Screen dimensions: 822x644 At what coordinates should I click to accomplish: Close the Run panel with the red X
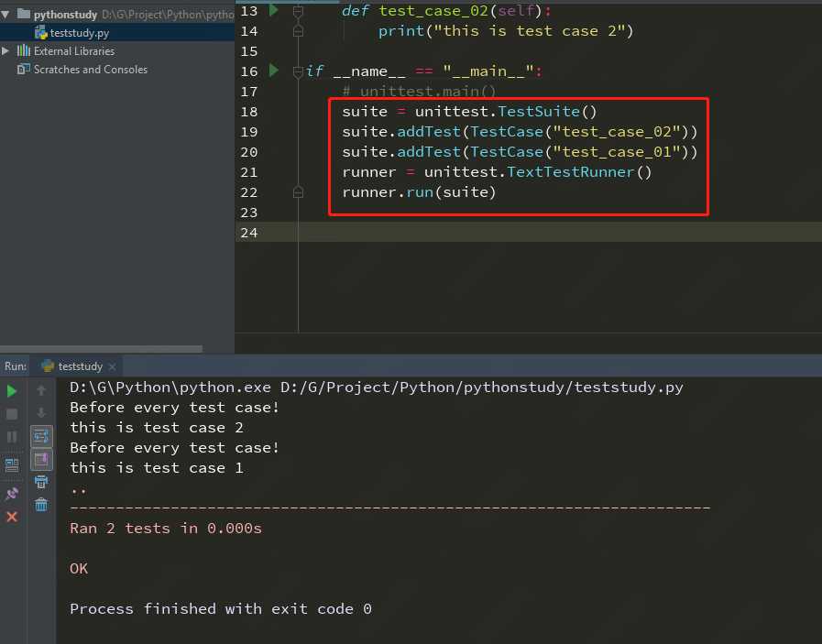click(12, 517)
